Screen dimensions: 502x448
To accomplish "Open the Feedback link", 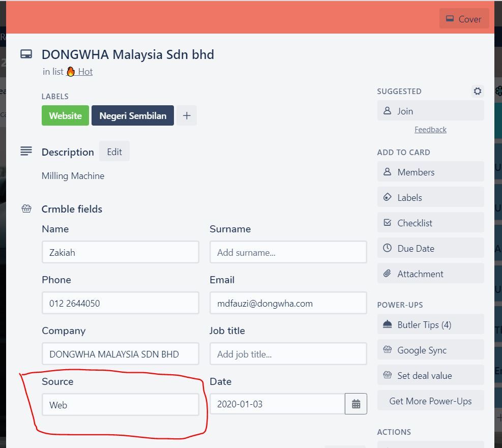I will coord(430,129).
